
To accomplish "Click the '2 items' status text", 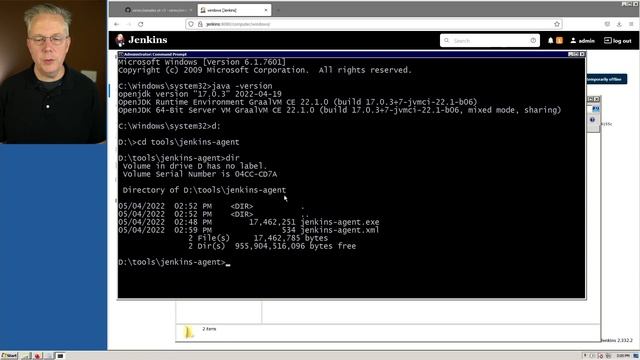I will pyautogui.click(x=209, y=329).
